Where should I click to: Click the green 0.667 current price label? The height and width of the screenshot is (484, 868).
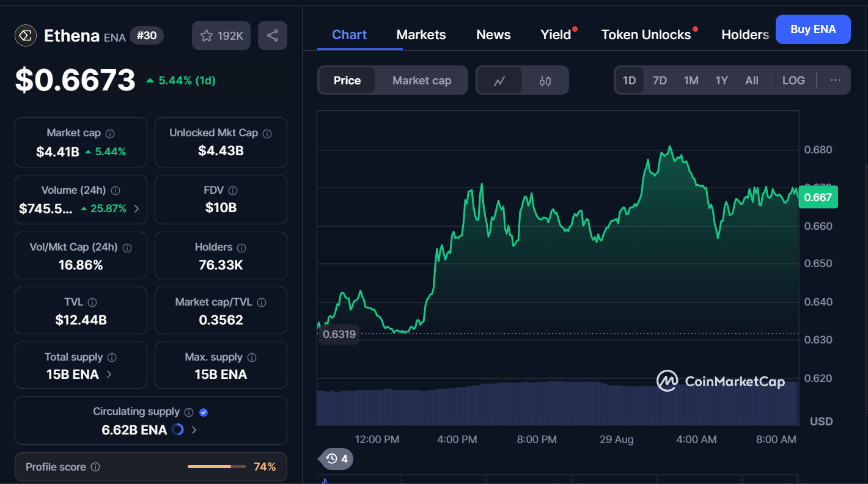(x=818, y=197)
